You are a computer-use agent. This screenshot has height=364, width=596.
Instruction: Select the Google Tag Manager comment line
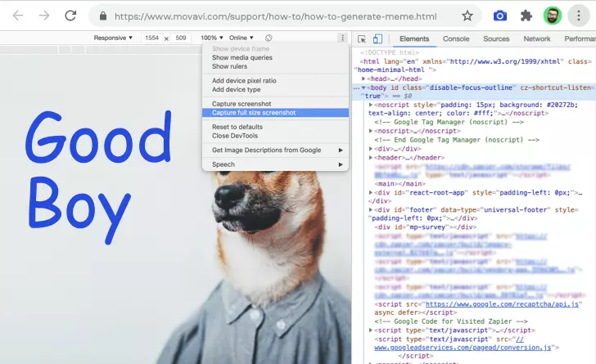[x=449, y=122]
